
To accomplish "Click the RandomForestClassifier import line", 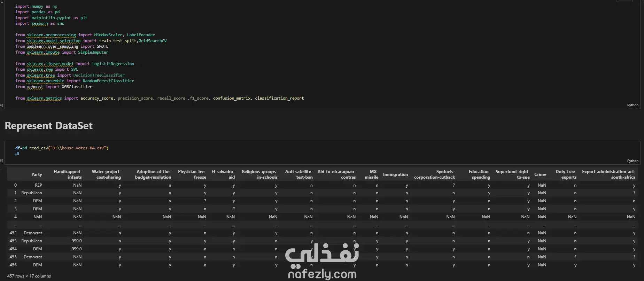I will 75,81.
